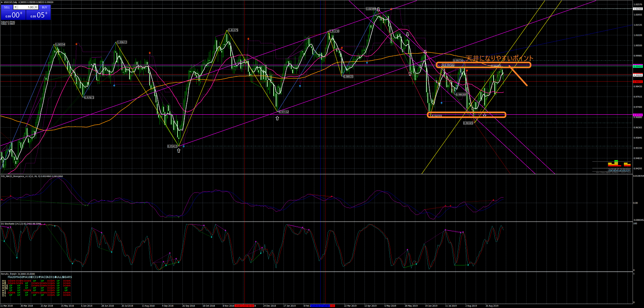Select the 1.00672 swing high label

click(x=122, y=42)
